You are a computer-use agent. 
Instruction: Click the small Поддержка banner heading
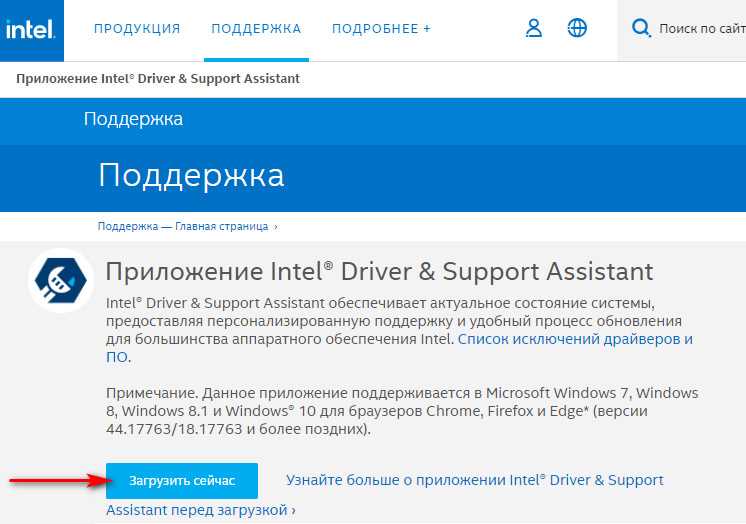click(133, 119)
